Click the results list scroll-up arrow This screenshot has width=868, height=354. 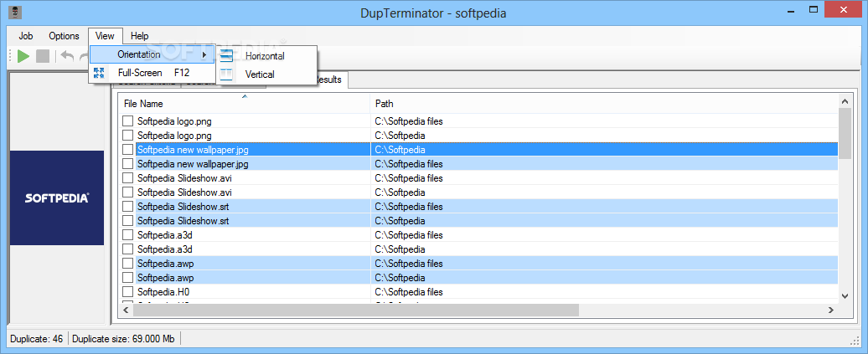pyautogui.click(x=845, y=101)
